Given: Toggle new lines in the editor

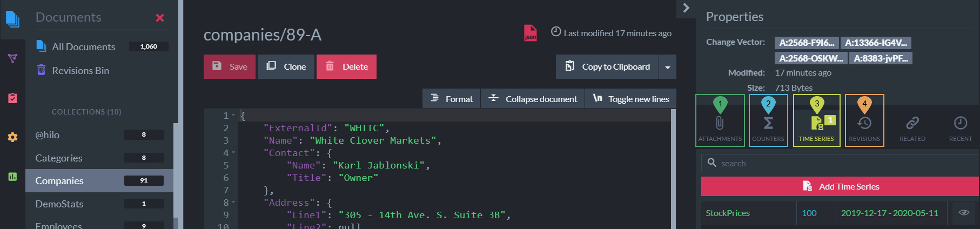Looking at the screenshot, I should pyautogui.click(x=630, y=99).
